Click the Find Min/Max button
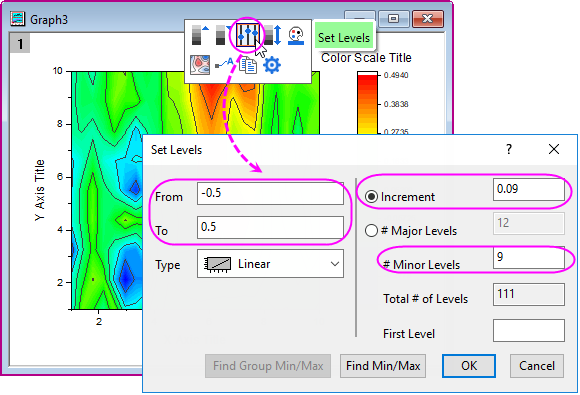 383,366
